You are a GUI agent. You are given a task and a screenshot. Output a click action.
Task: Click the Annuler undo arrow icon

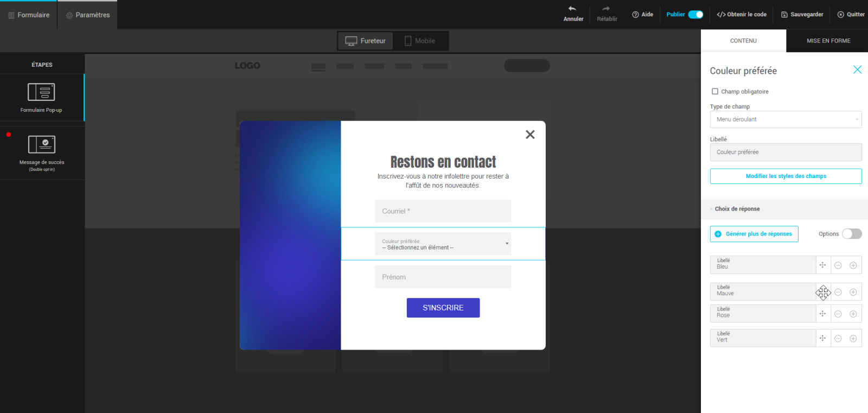click(x=572, y=9)
